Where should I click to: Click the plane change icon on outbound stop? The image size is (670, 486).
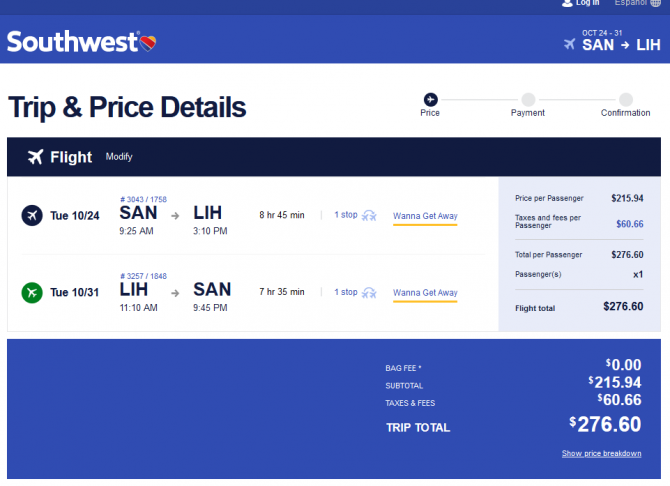click(x=369, y=215)
